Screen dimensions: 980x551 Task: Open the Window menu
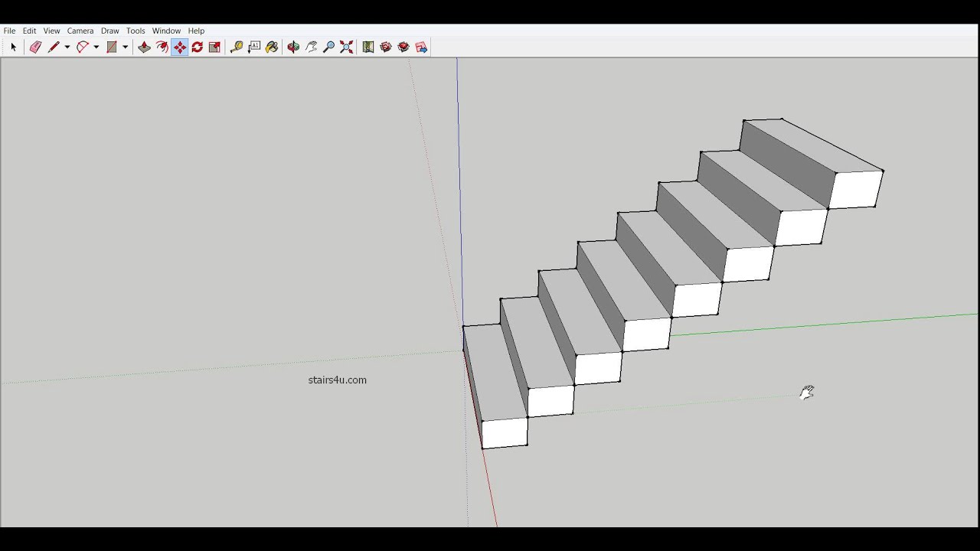pos(166,31)
